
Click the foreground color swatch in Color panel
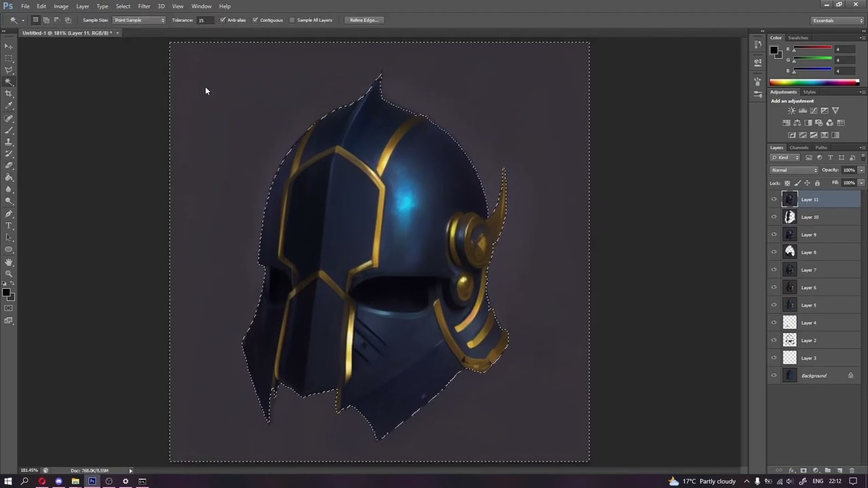tap(774, 50)
